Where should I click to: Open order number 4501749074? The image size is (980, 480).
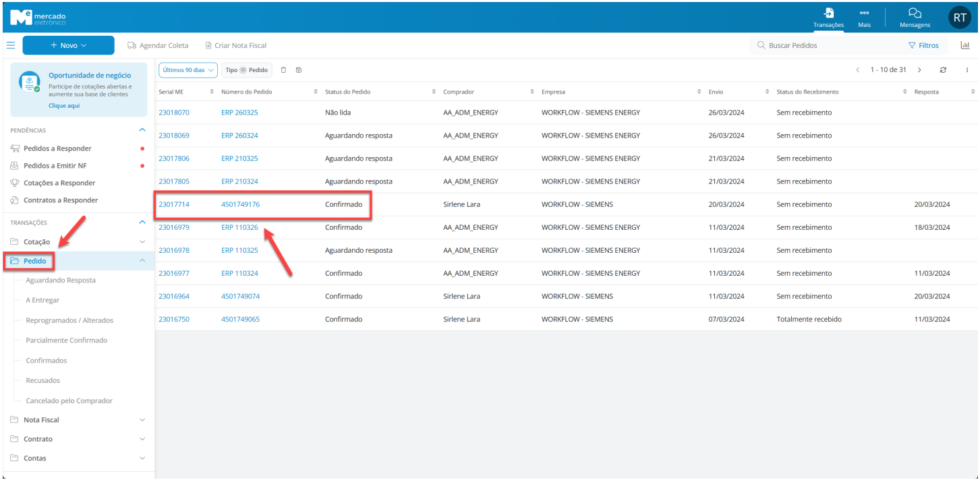(x=240, y=296)
